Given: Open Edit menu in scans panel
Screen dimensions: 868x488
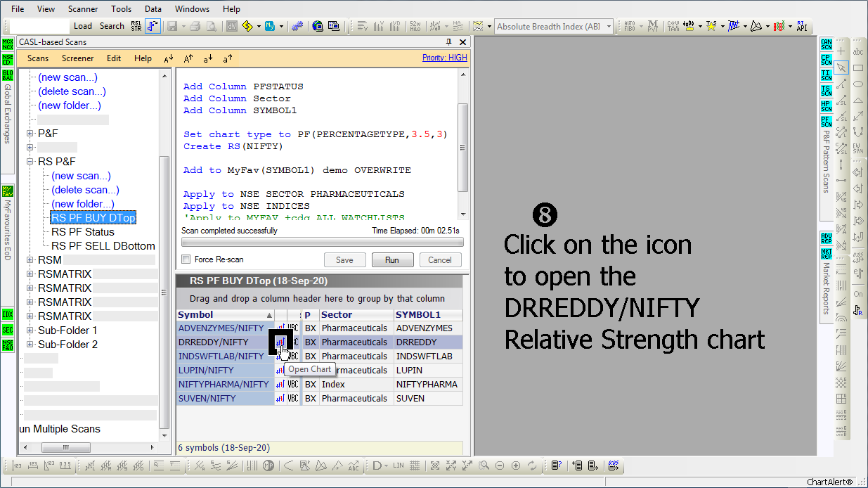Looking at the screenshot, I should (x=114, y=58).
